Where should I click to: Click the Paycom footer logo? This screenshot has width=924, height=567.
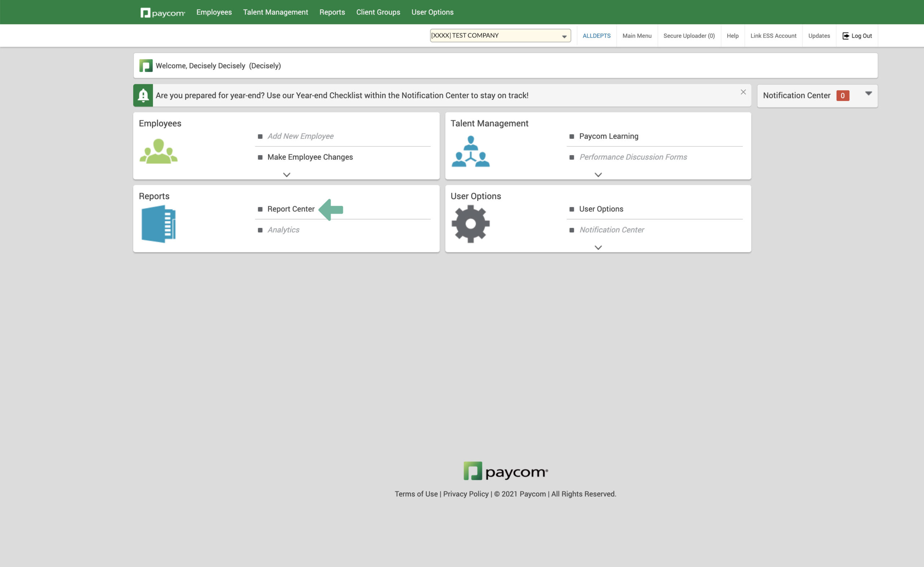(505, 471)
